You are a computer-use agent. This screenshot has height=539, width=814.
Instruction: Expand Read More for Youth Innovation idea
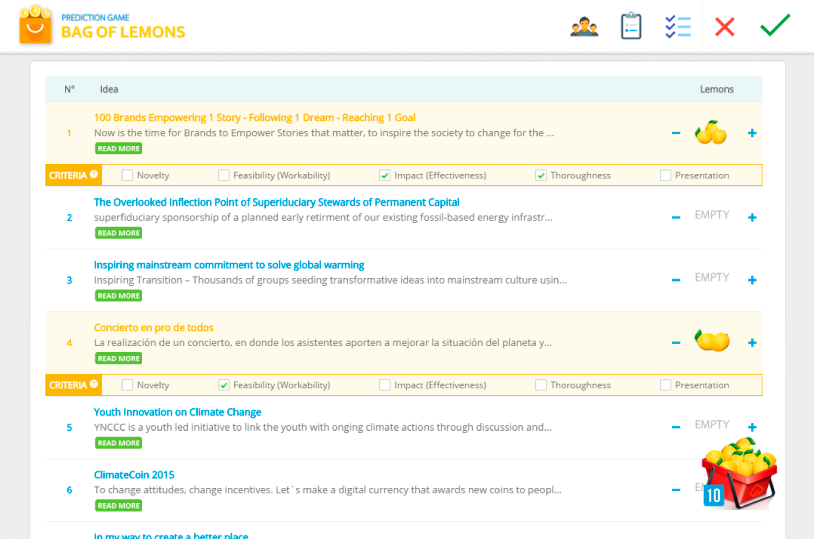(x=118, y=443)
